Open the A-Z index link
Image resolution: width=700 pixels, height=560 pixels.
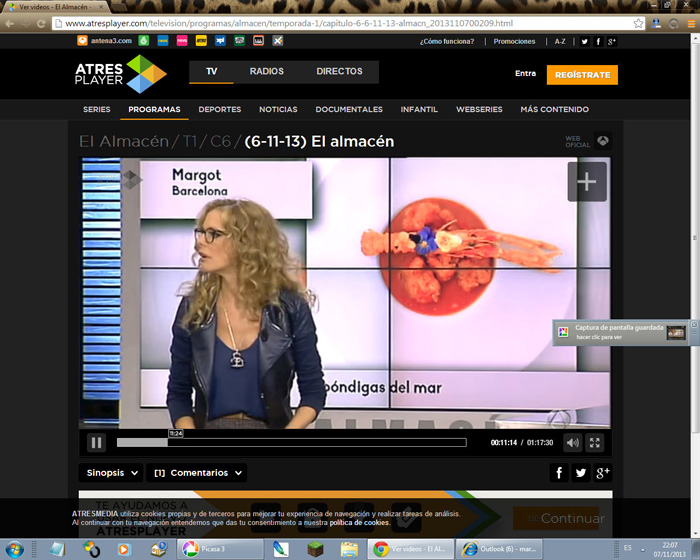560,42
